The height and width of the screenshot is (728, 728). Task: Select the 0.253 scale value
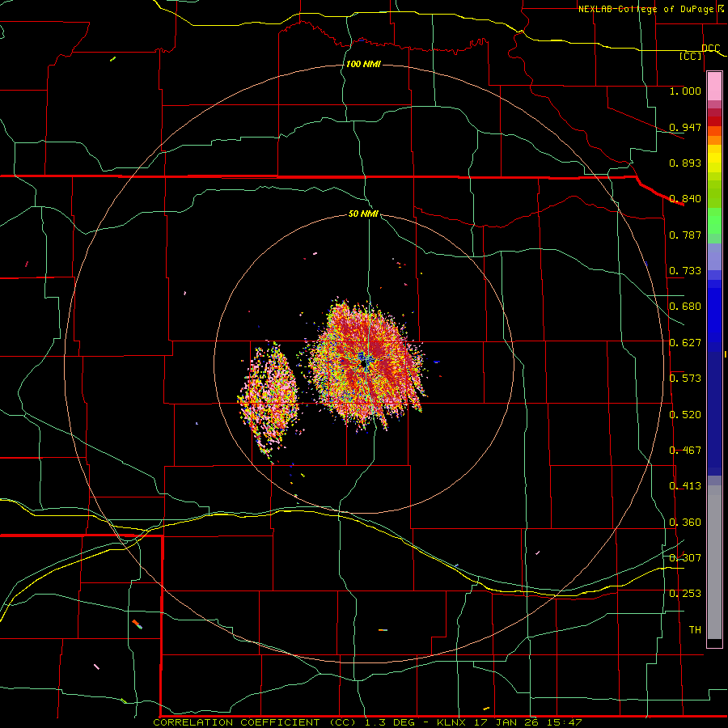(685, 594)
